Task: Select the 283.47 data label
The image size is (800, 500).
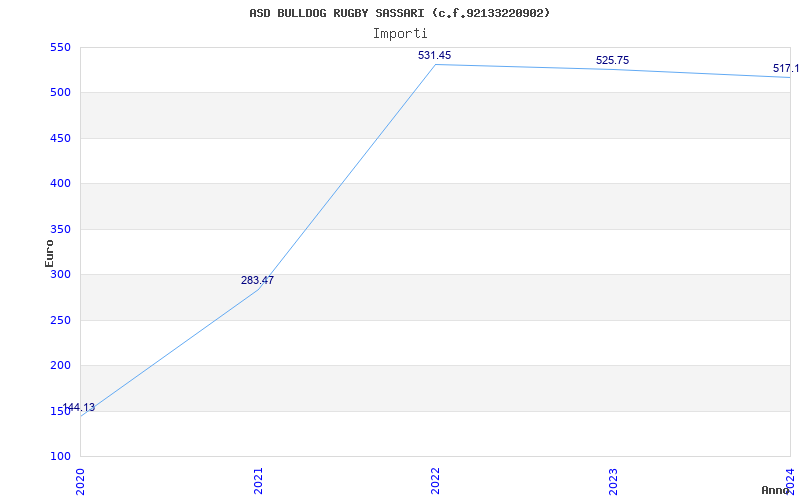Action: pos(257,280)
